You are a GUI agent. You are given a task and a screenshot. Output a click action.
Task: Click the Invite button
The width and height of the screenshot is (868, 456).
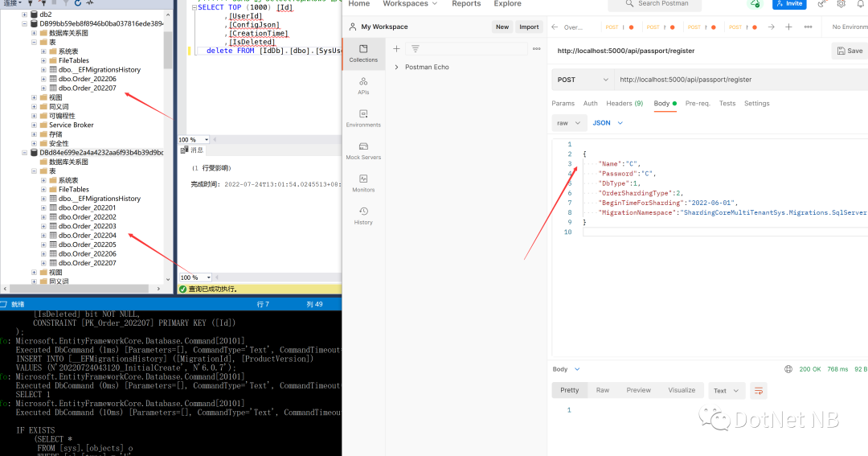tap(789, 4)
